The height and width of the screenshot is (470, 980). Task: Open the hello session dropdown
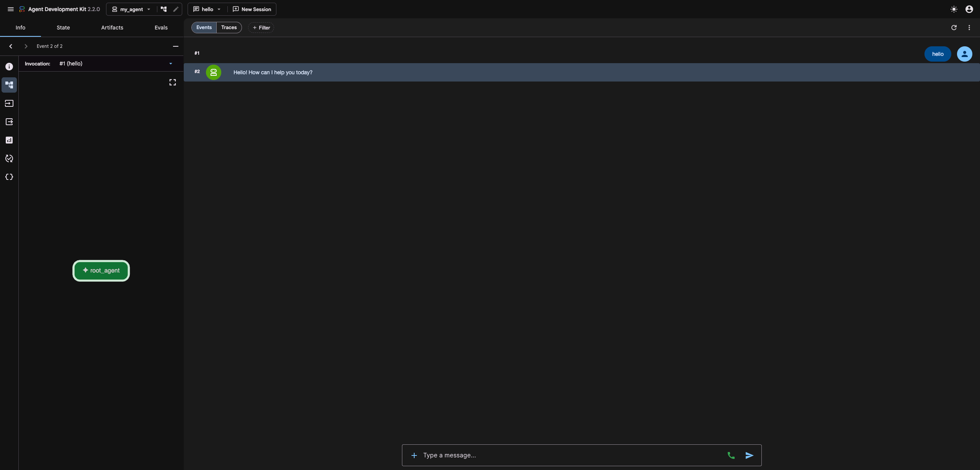click(x=207, y=9)
